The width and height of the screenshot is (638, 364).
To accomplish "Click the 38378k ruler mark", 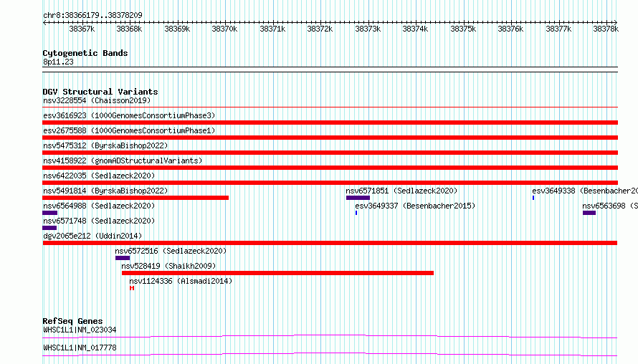I will pyautogui.click(x=606, y=29).
